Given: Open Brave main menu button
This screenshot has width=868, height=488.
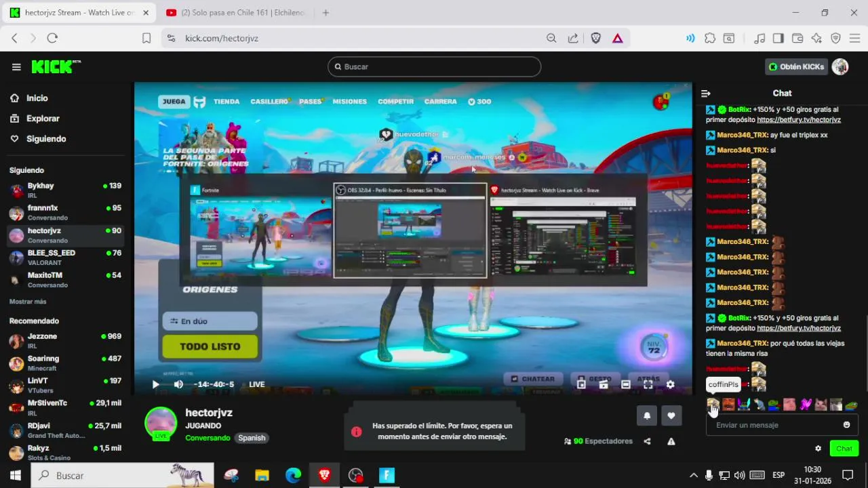Looking at the screenshot, I should pyautogui.click(x=854, y=39).
